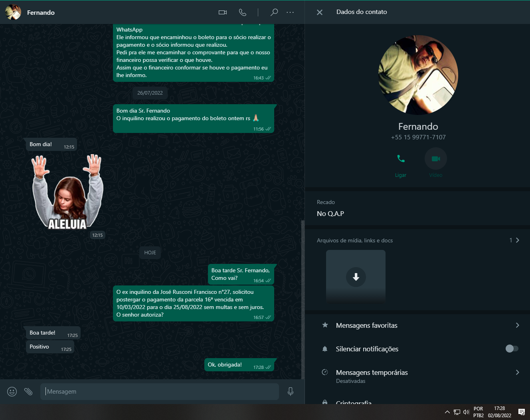Start a voice call from chat header
The height and width of the screenshot is (420, 530).
pyautogui.click(x=242, y=12)
